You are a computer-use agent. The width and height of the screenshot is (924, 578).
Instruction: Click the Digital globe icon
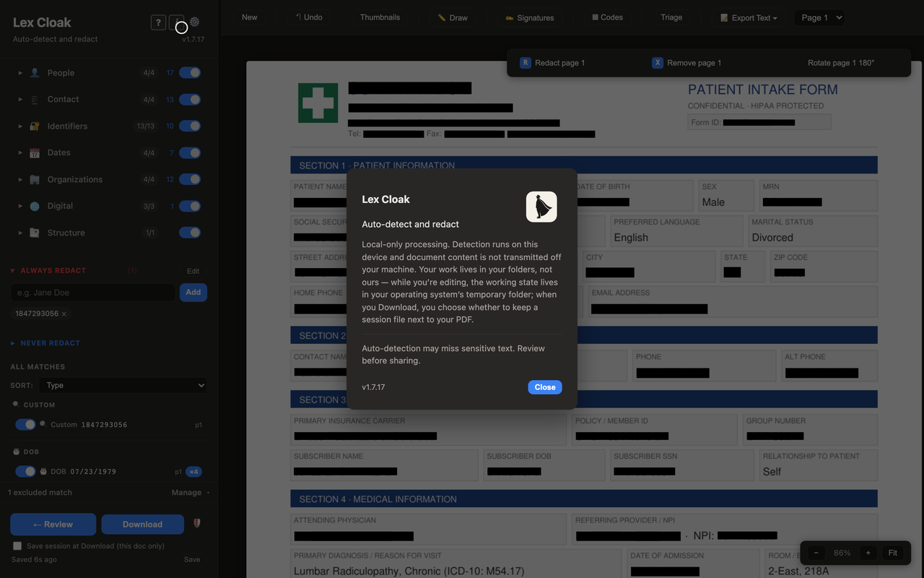35,206
